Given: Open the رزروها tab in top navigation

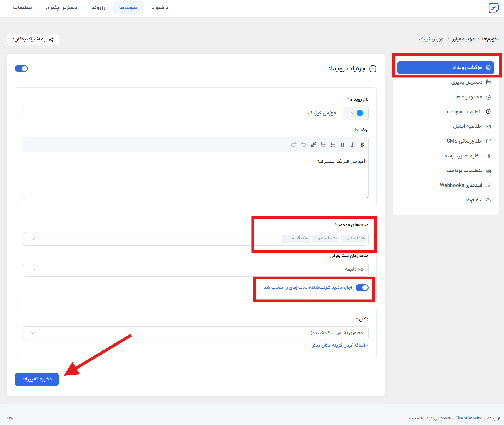Looking at the screenshot, I should pyautogui.click(x=98, y=8).
